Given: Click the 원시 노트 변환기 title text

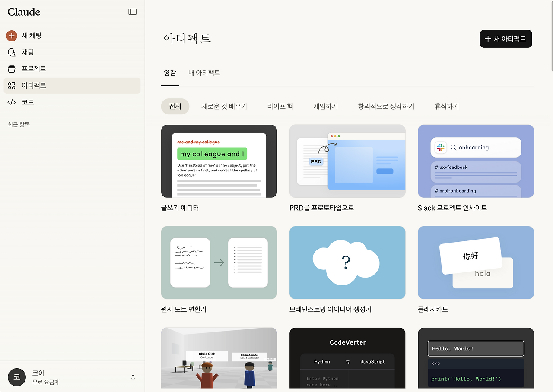Looking at the screenshot, I should [184, 310].
